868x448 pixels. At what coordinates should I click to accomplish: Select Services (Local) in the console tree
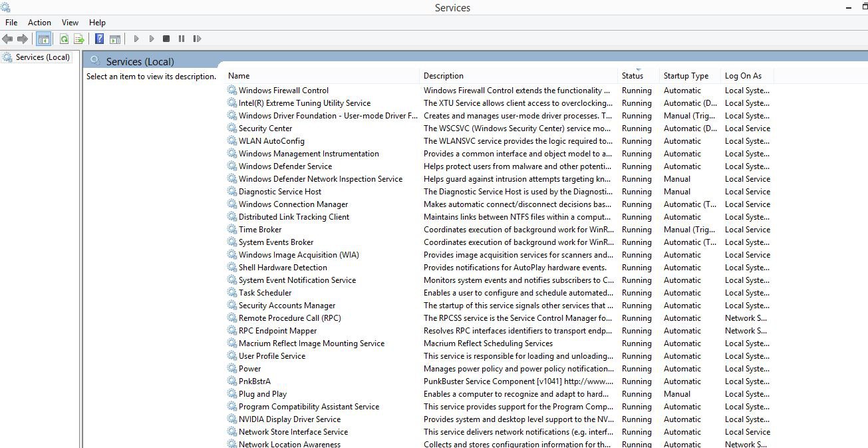tap(43, 57)
